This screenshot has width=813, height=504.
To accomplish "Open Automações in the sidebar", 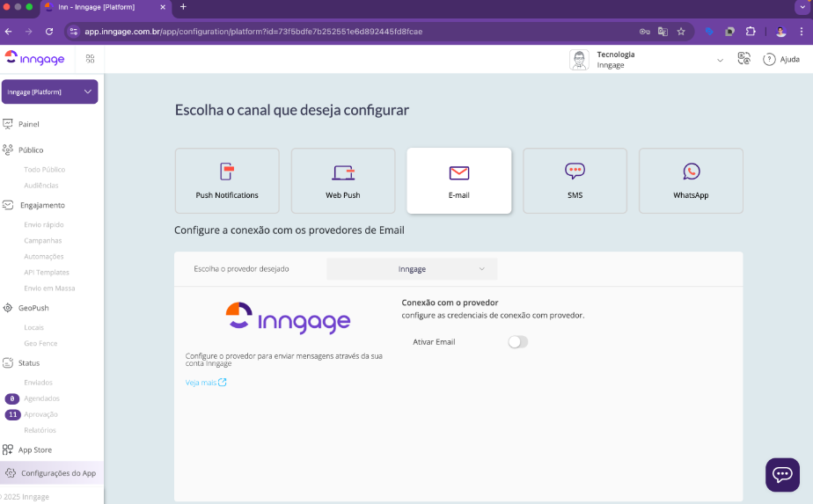I will (x=44, y=256).
